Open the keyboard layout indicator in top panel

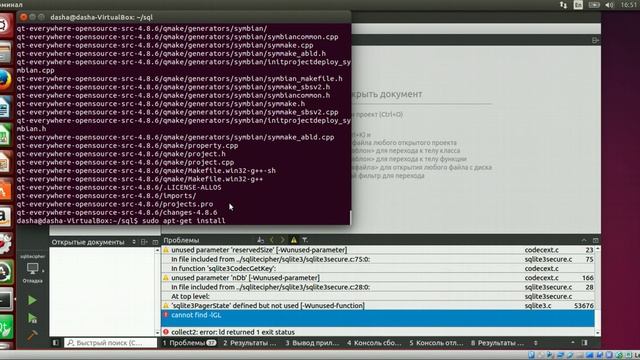[578, 5]
